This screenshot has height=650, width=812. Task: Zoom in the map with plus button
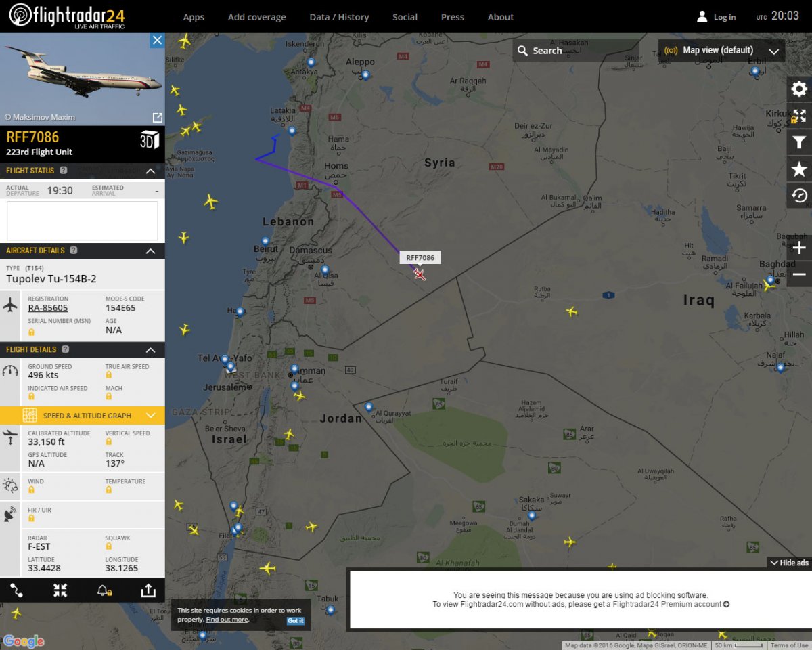coord(799,248)
